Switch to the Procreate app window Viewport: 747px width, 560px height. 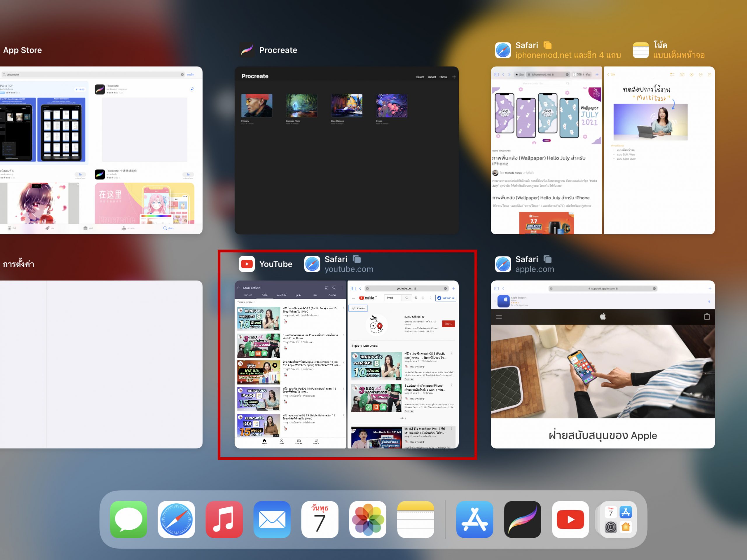346,150
